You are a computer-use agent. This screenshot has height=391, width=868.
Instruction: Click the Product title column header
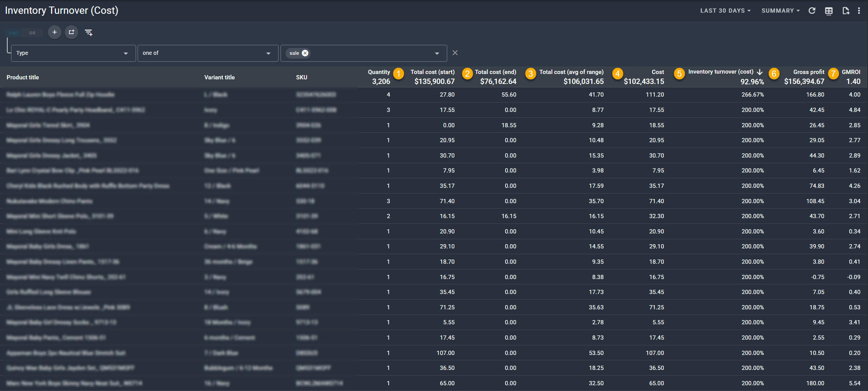23,77
